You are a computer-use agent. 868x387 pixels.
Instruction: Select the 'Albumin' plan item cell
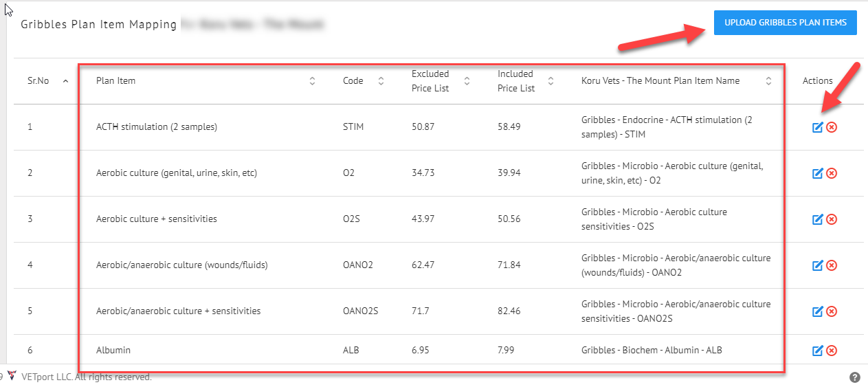(113, 351)
